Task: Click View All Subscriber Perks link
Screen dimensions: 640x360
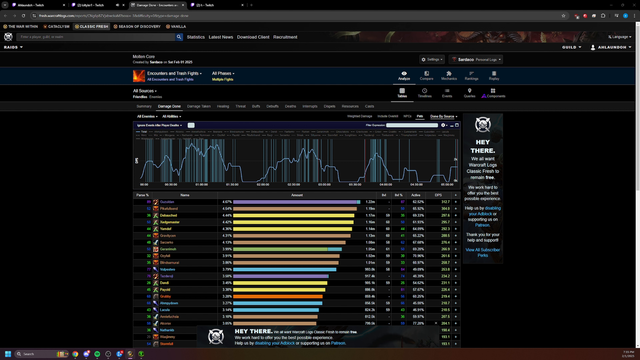Action: [x=482, y=252]
